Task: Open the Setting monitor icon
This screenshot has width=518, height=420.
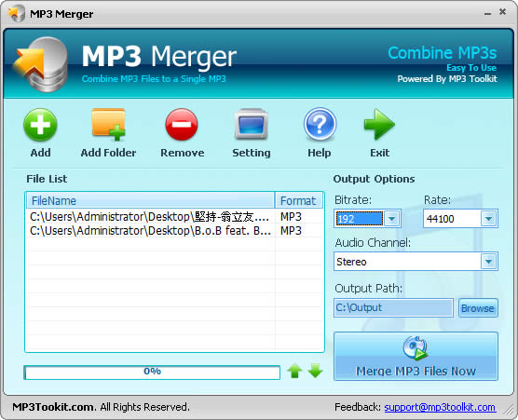Action: [251, 124]
